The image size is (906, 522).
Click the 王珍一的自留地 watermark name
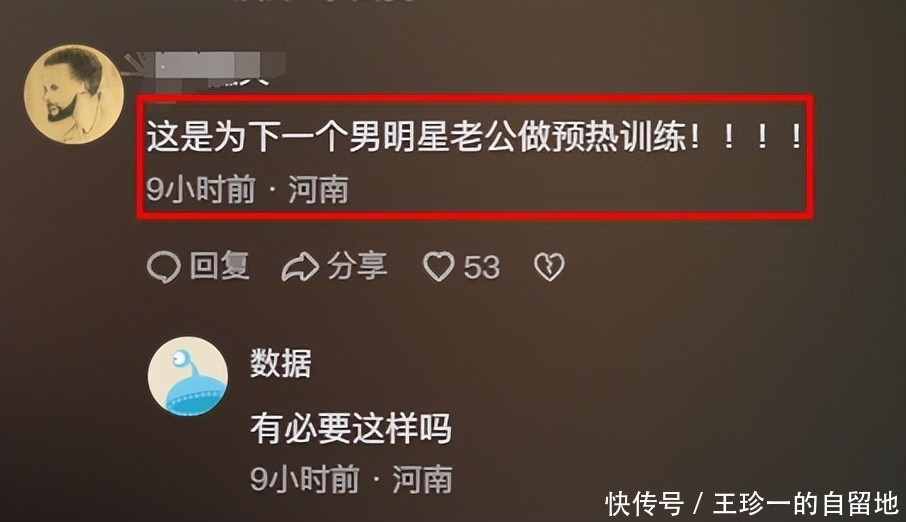coord(805,504)
